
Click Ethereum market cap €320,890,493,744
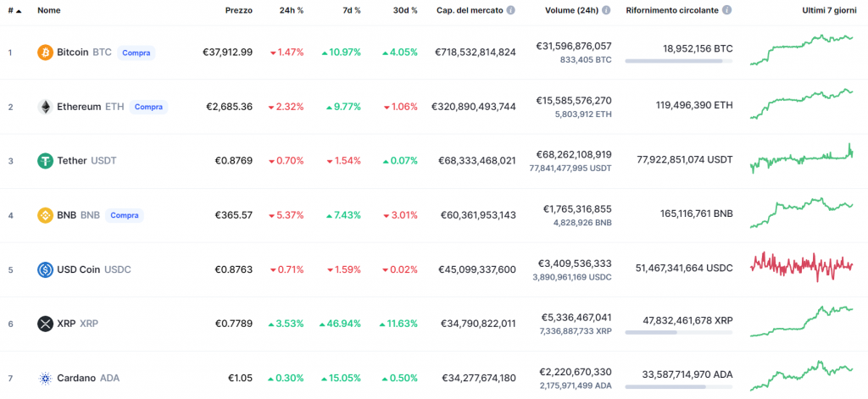[474, 107]
